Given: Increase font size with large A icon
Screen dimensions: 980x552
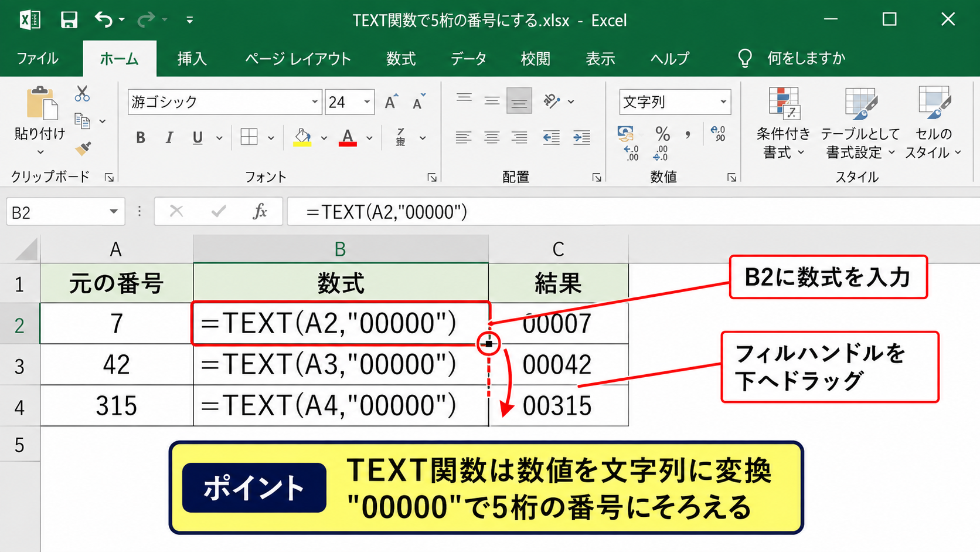Looking at the screenshot, I should [x=392, y=101].
